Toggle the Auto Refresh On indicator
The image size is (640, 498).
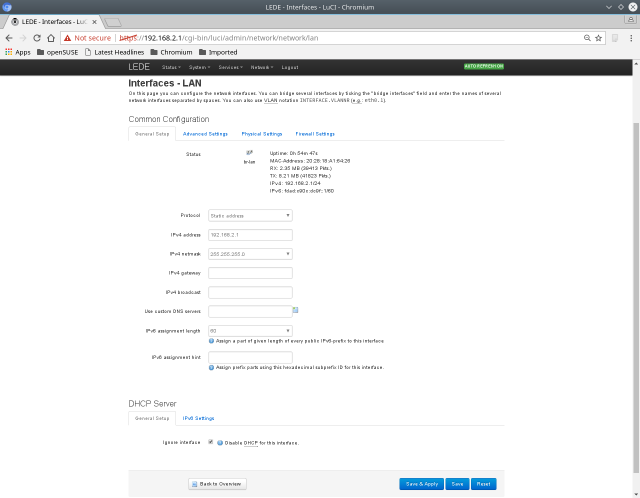[x=483, y=67]
